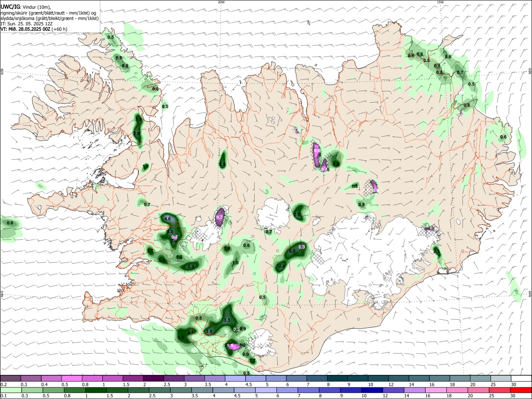Click the grey-teal 16 swatch in upper legend row

tap(439, 378)
